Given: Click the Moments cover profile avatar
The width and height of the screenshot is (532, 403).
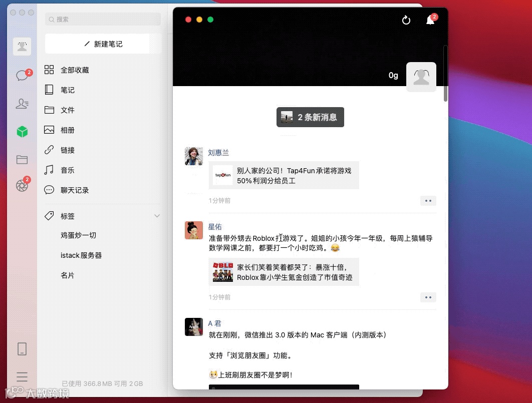Looking at the screenshot, I should [x=421, y=77].
